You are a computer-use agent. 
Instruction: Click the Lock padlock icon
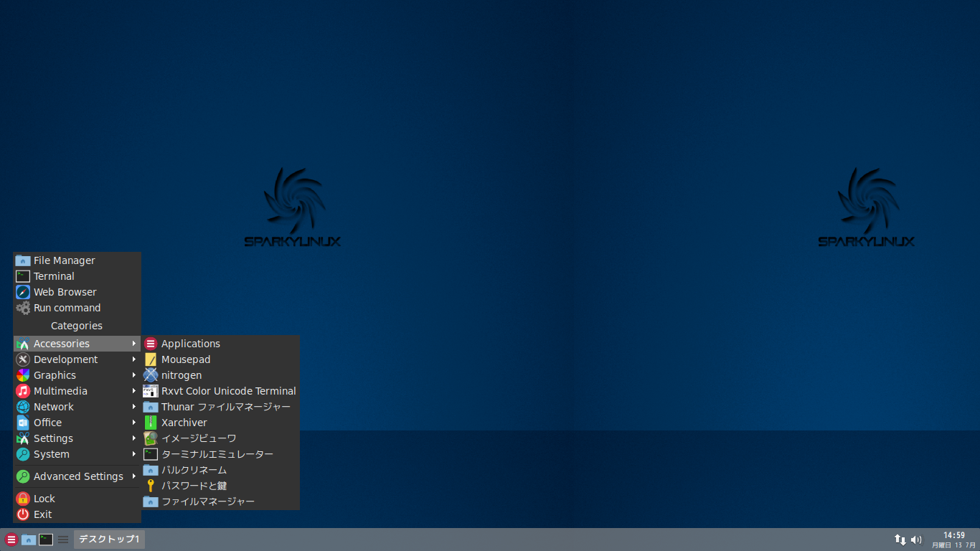click(x=23, y=499)
